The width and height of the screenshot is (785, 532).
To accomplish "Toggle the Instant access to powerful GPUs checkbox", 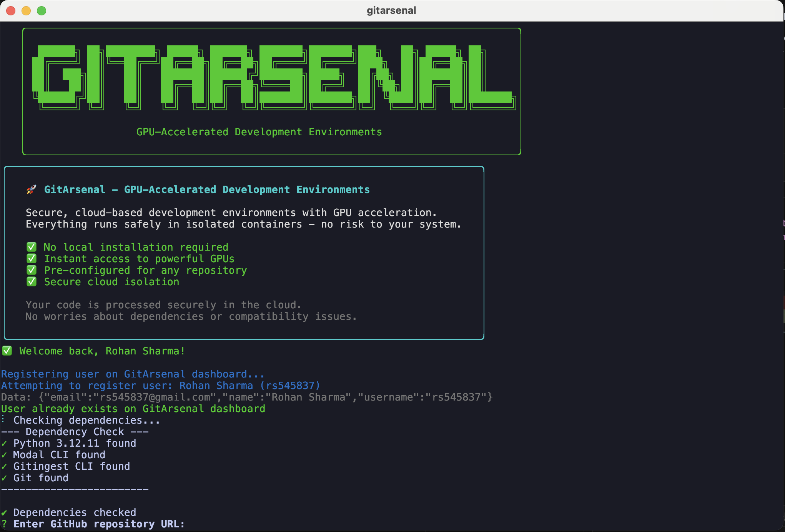I will (x=32, y=258).
